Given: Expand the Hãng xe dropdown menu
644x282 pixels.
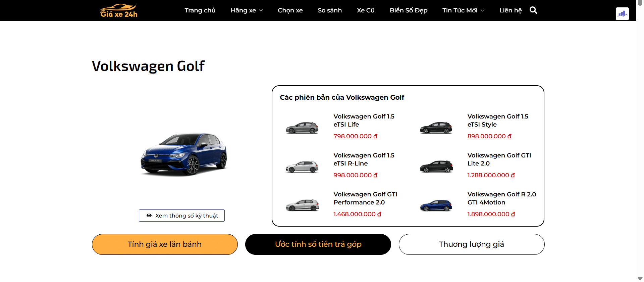Looking at the screenshot, I should [x=247, y=10].
